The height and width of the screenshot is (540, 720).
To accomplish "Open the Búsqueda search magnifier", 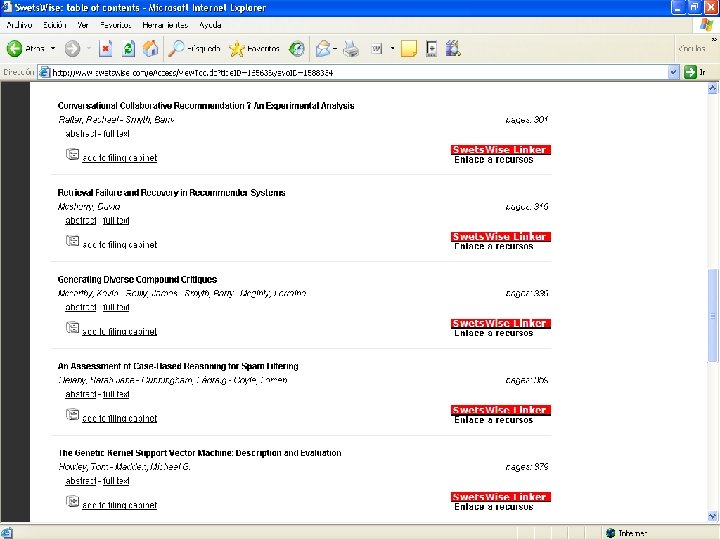I will click(177, 48).
